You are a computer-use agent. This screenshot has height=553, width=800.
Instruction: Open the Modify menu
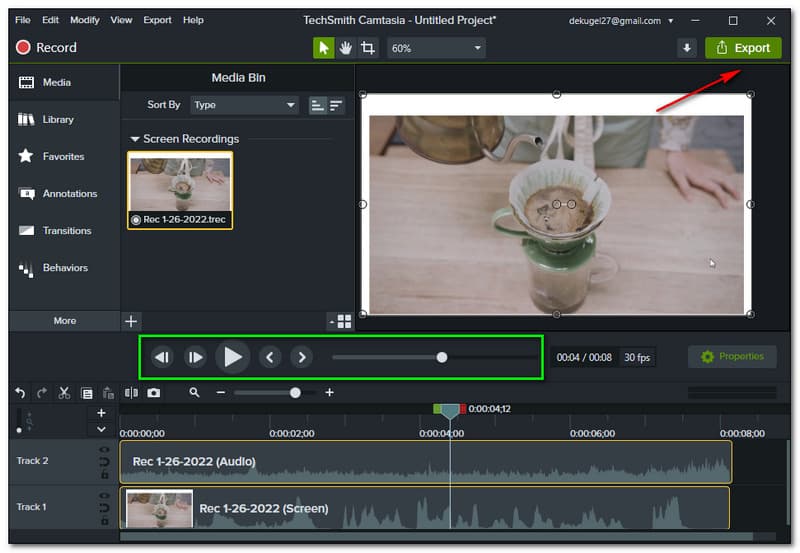84,20
